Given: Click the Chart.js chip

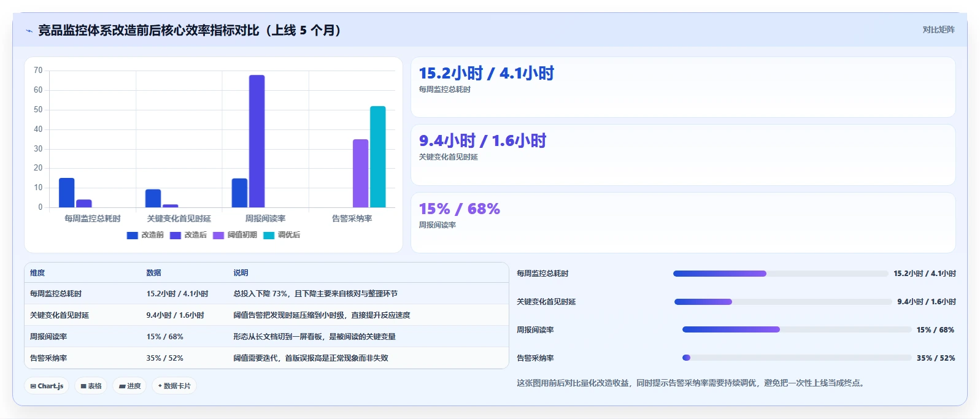Looking at the screenshot, I should click(x=47, y=386).
